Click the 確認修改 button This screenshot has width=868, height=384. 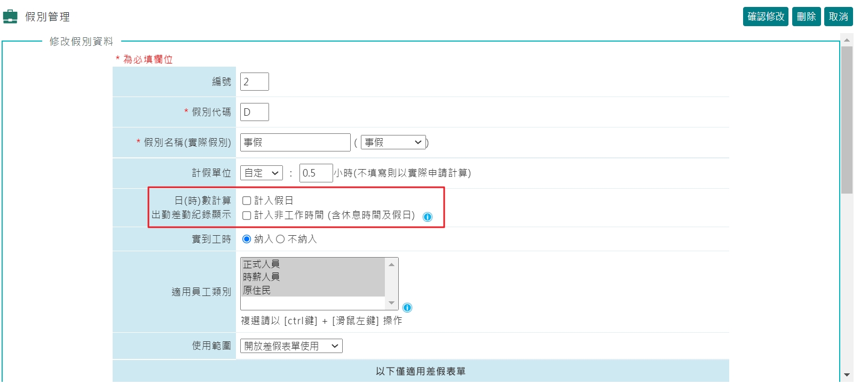pos(766,17)
